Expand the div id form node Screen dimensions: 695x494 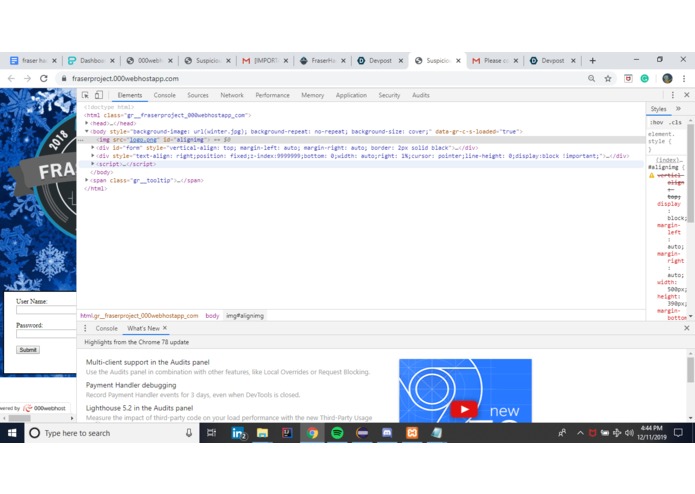pos(93,148)
